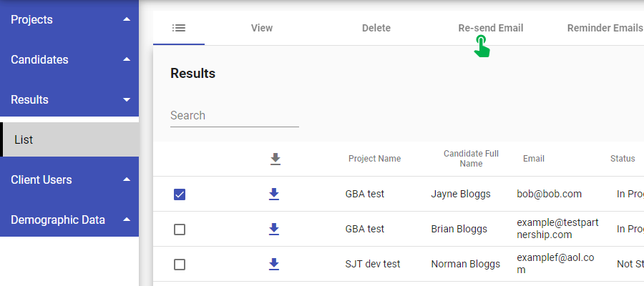Select the Norman Bloggs row checkbox
Screen dimensions: 644x286
click(x=180, y=265)
